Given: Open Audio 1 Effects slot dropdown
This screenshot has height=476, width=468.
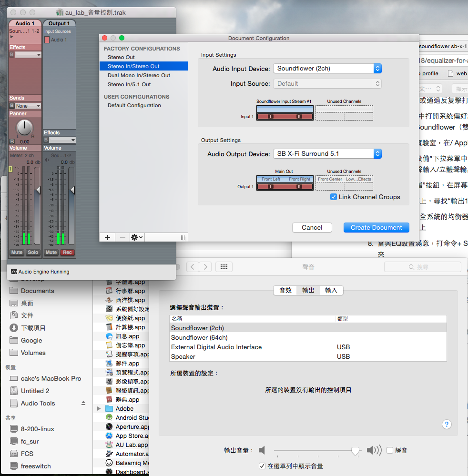Looking at the screenshot, I should pos(28,55).
